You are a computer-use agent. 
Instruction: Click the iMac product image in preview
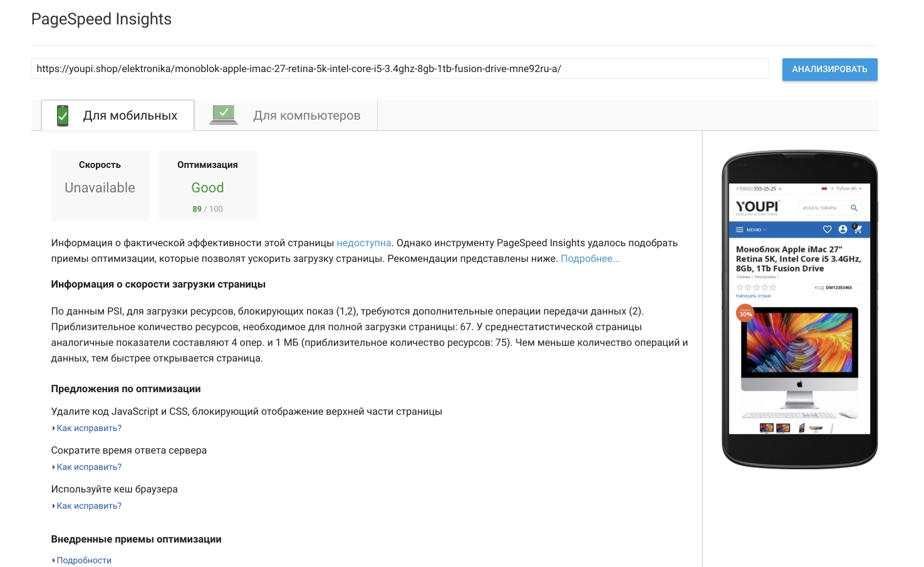click(799, 363)
